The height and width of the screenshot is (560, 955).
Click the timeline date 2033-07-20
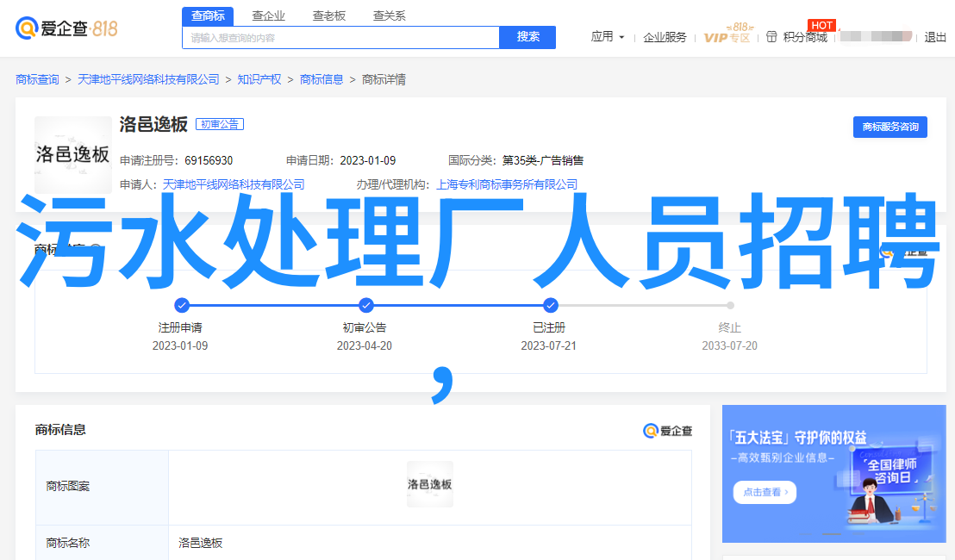(730, 345)
